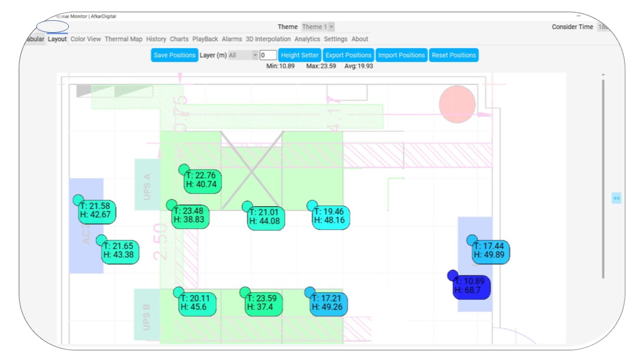
Task: Click the Save Positions button
Action: coord(175,55)
